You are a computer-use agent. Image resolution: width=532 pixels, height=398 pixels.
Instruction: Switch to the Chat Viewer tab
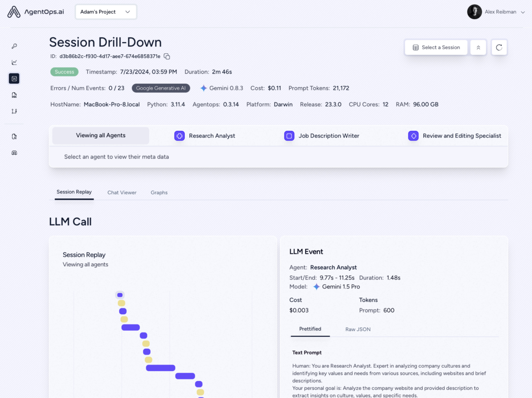point(122,192)
